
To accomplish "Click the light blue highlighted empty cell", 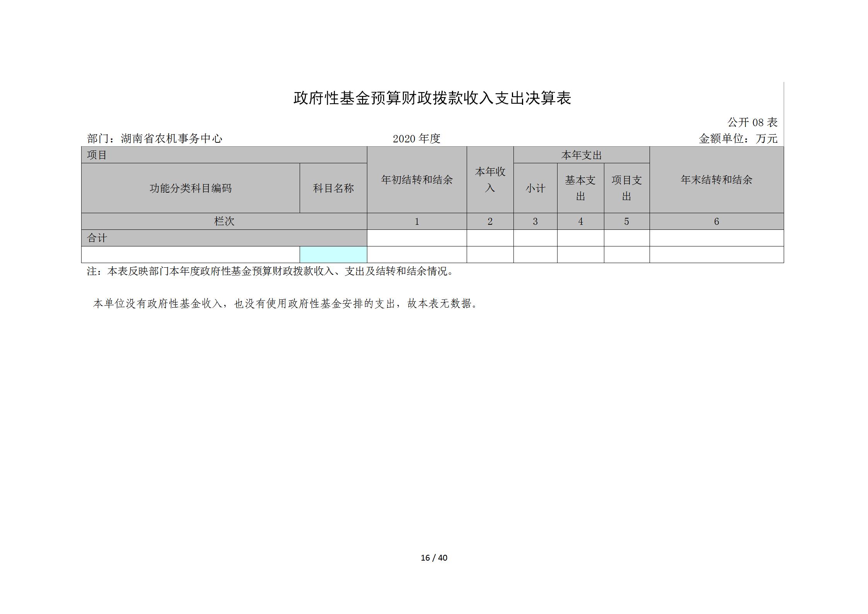I will (x=333, y=255).
